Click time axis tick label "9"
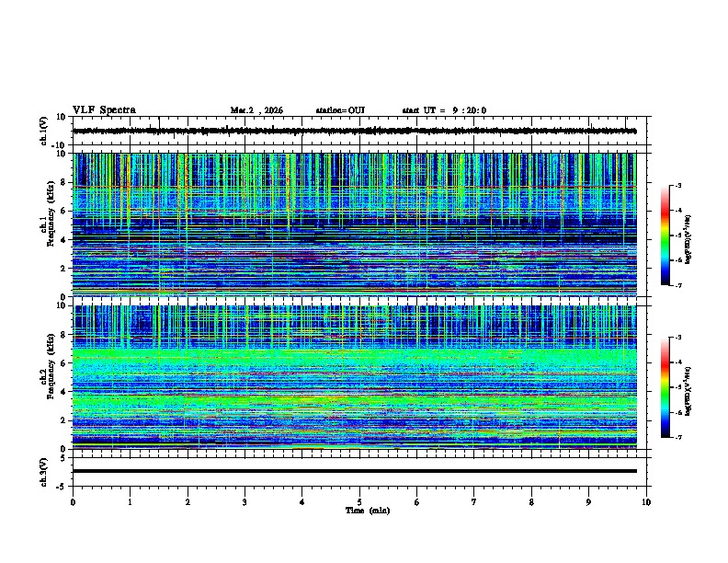 click(588, 502)
